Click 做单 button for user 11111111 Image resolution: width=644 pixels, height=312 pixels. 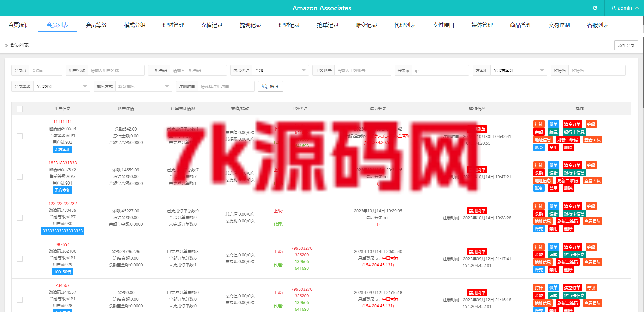(553, 124)
